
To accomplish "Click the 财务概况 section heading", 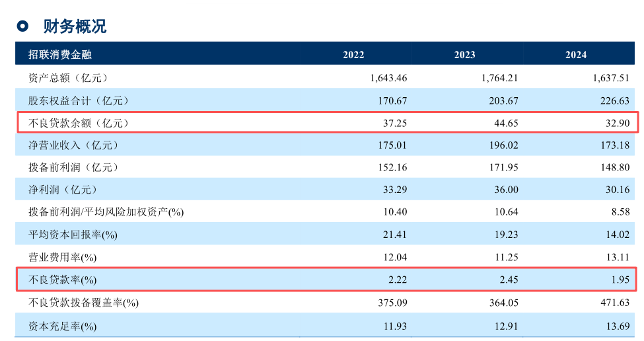I will coord(75,26).
